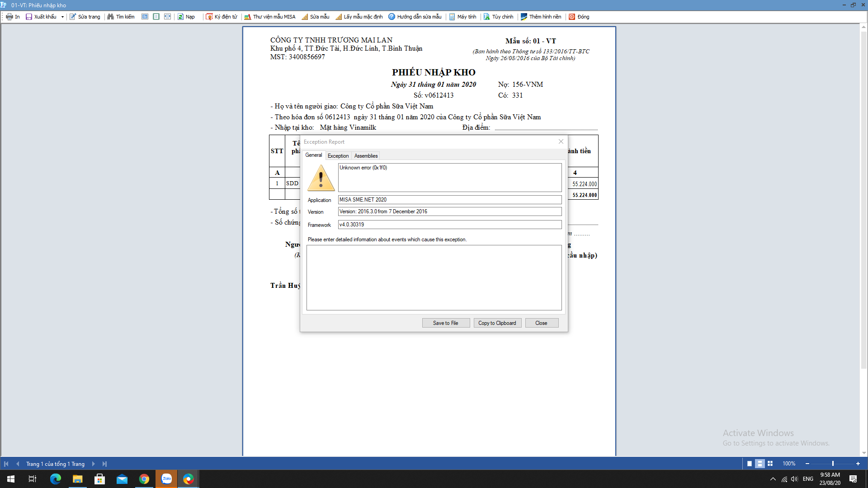868x488 pixels.
Task: Zoom out with the minus button
Action: tap(807, 464)
